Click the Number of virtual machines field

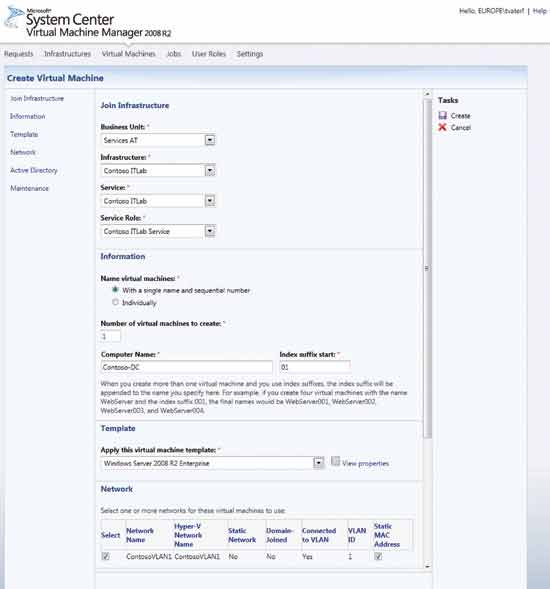click(110, 336)
